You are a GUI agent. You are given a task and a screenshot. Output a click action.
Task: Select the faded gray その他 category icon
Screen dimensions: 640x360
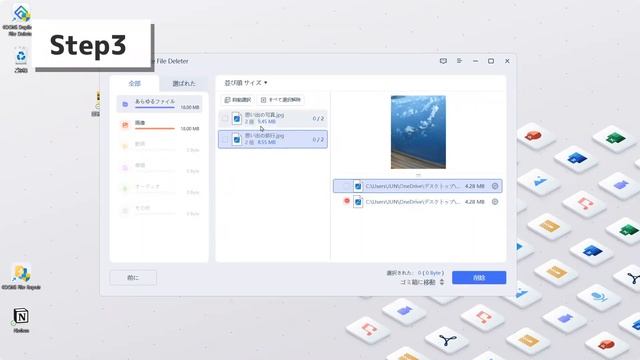coord(125,210)
